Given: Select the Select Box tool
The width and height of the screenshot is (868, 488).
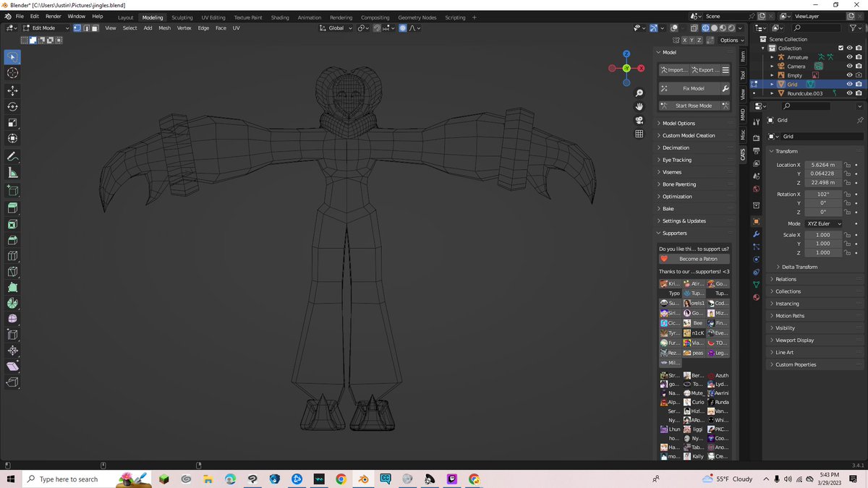Looking at the screenshot, I should pyautogui.click(x=12, y=56).
